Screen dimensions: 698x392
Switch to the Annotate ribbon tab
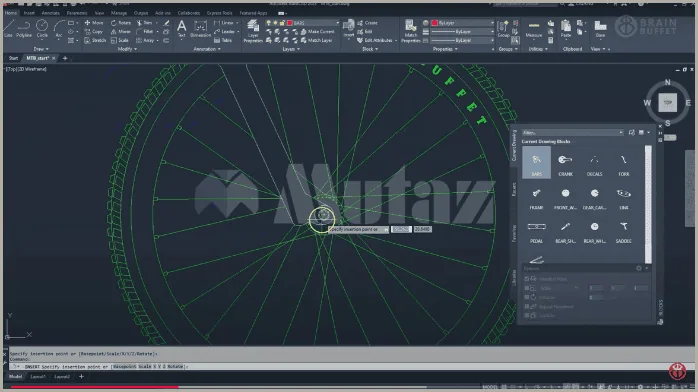50,13
